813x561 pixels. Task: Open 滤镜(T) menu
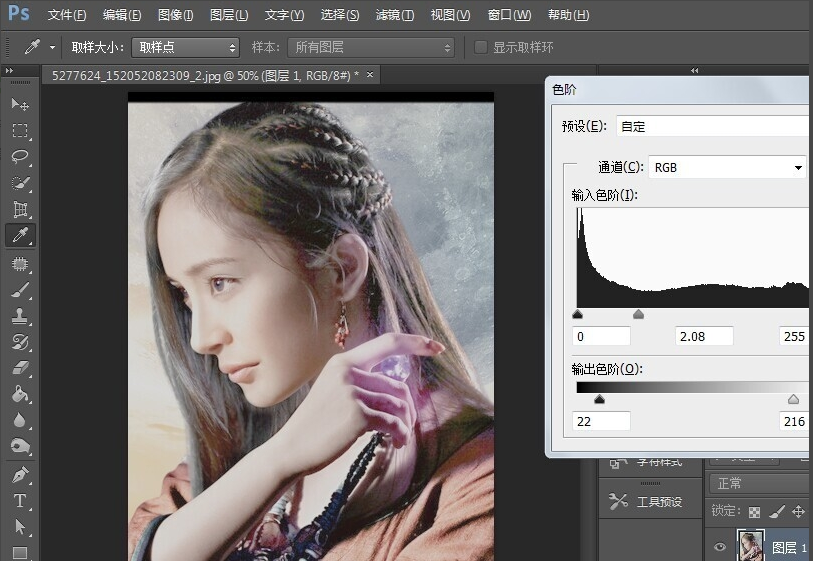[395, 15]
